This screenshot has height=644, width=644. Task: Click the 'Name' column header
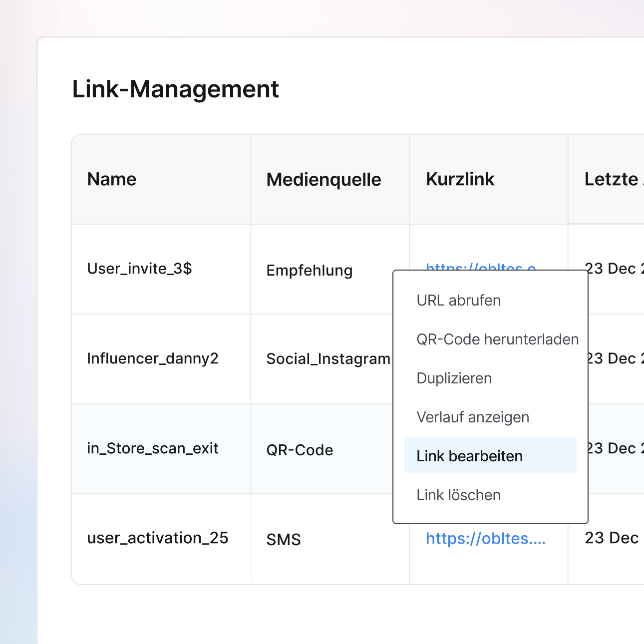[x=111, y=179]
